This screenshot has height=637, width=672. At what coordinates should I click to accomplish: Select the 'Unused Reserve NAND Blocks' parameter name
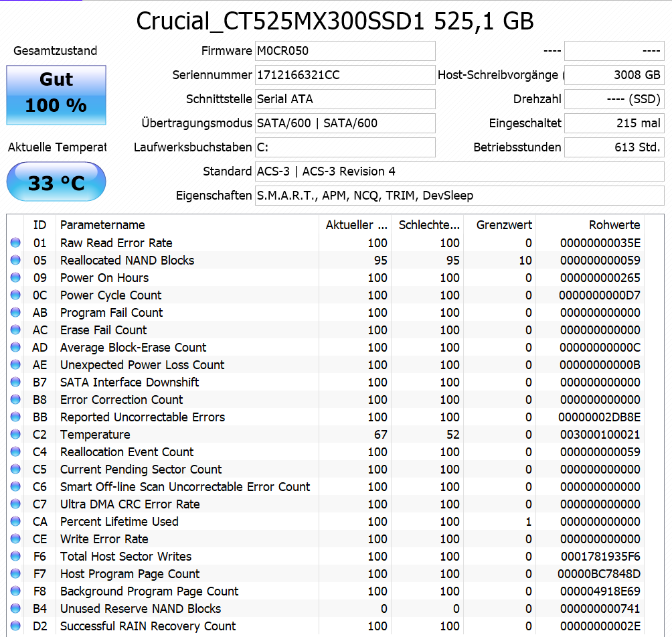click(141, 609)
